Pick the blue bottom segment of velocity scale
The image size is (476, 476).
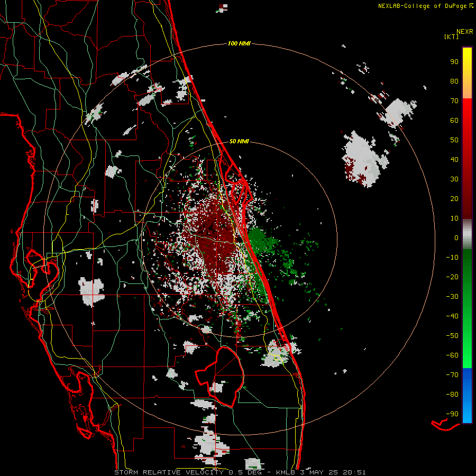(x=467, y=396)
